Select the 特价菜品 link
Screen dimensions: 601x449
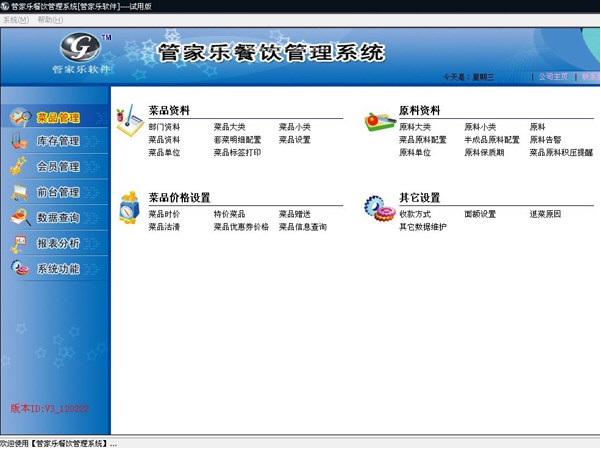(229, 214)
